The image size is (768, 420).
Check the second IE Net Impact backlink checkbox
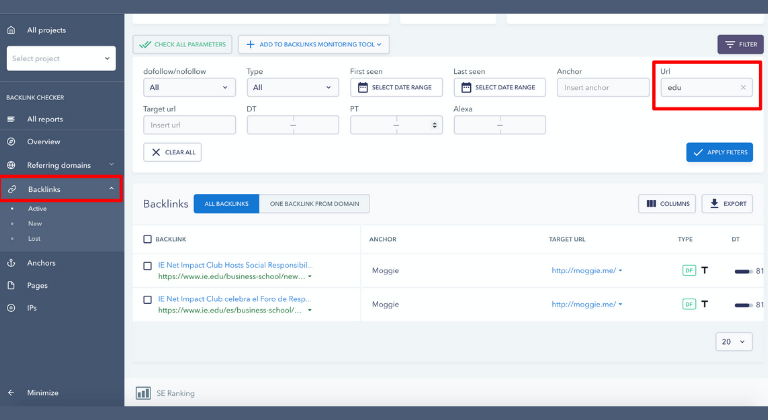[x=148, y=299]
